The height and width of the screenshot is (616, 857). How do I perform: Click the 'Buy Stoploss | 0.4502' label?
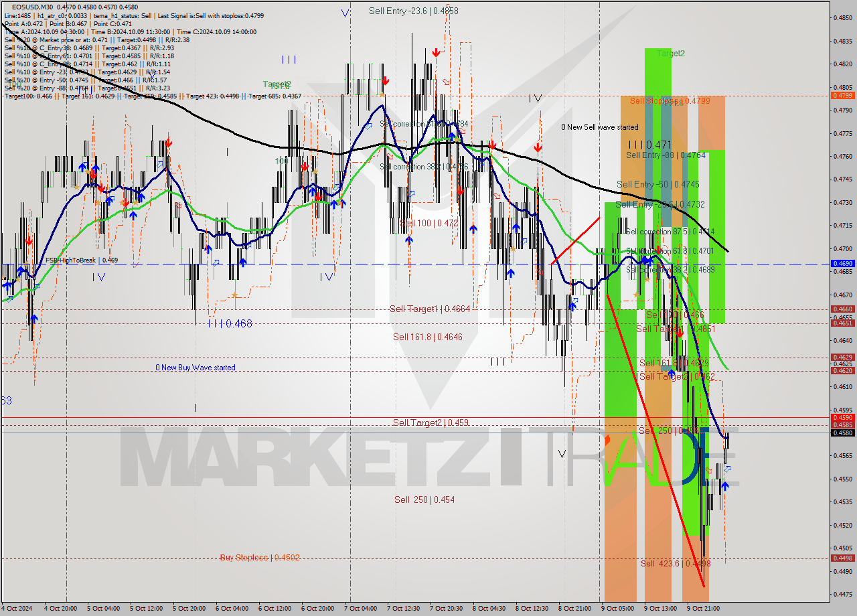tap(260, 558)
